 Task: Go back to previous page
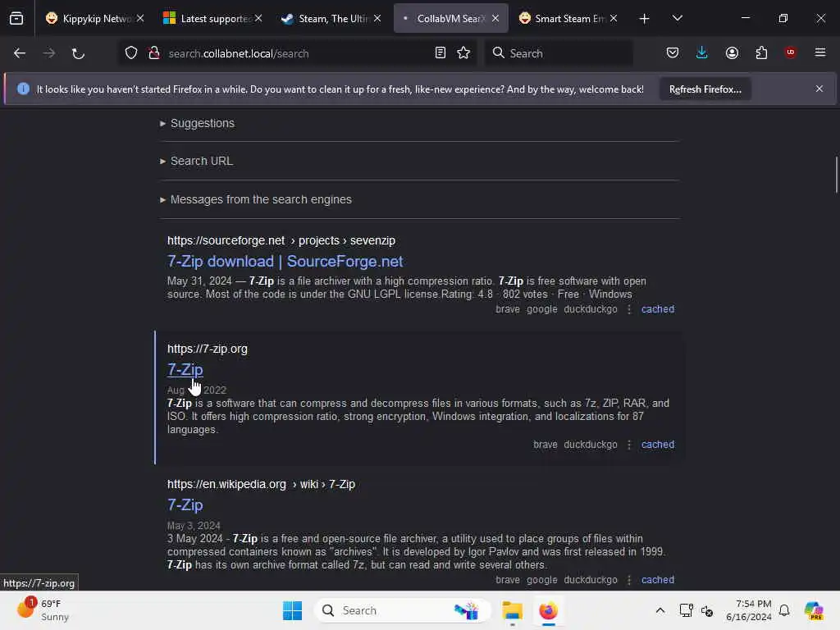[20, 53]
